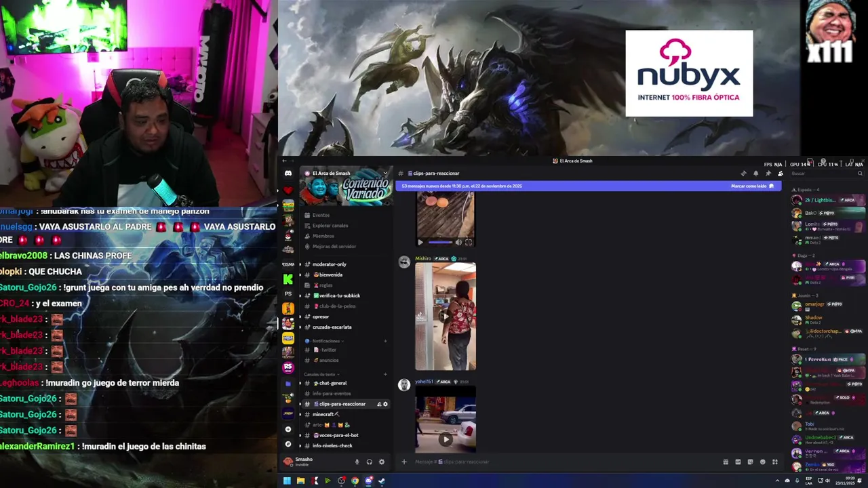Show pinned messages in channel

click(x=768, y=174)
